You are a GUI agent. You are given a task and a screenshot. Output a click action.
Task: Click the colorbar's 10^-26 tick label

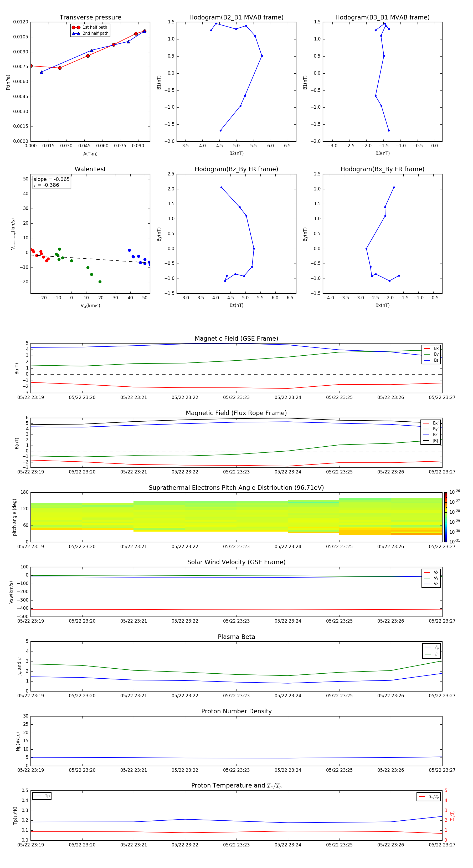coord(455,492)
